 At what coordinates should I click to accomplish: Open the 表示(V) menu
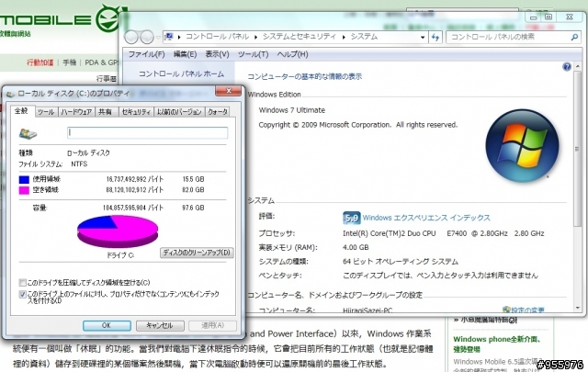coord(217,54)
